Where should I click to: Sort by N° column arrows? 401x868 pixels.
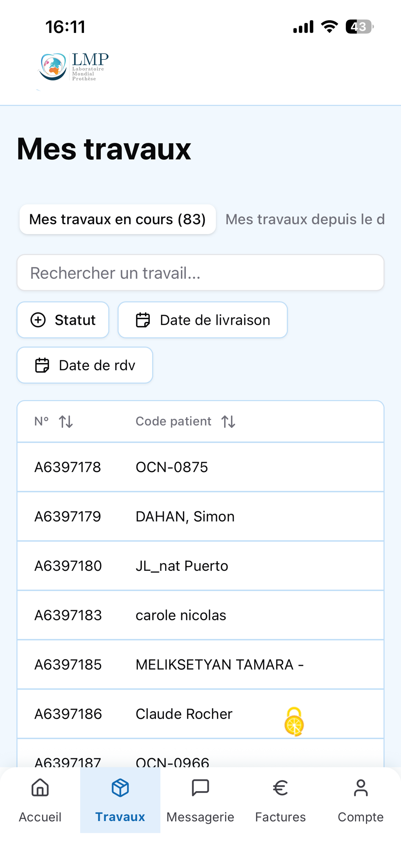[x=66, y=421]
